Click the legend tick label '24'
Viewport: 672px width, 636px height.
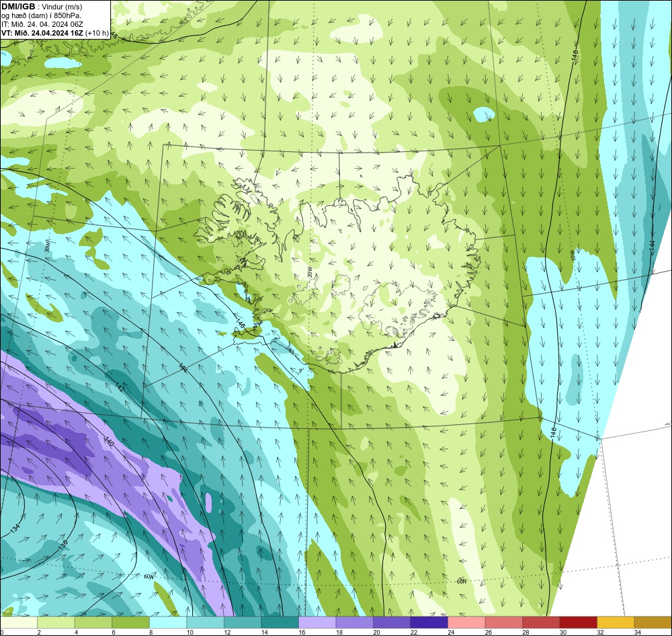tap(451, 632)
